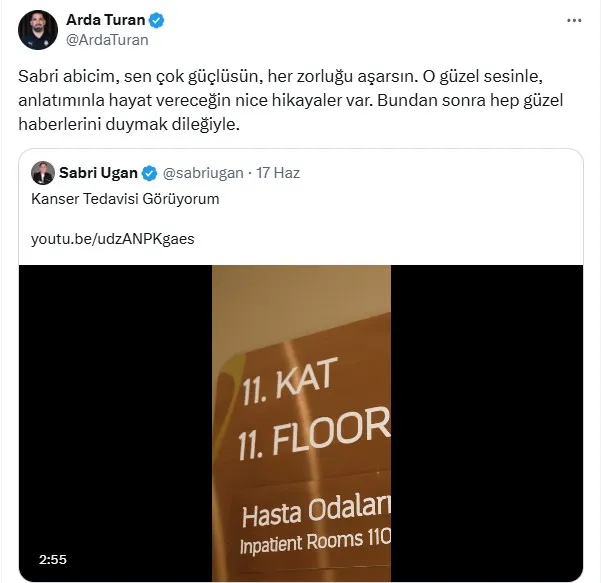Click the Hasta Odaları sign in video
601x583 pixels.
316,511
